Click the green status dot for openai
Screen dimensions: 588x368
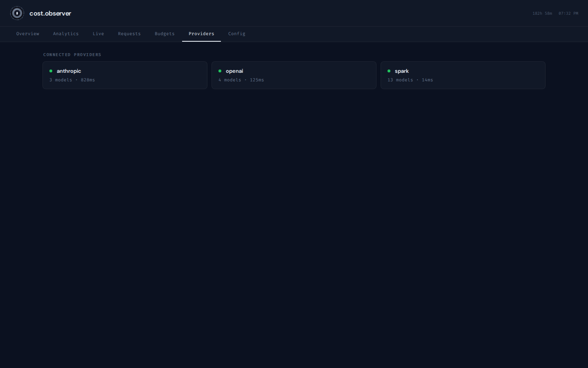[x=220, y=71]
